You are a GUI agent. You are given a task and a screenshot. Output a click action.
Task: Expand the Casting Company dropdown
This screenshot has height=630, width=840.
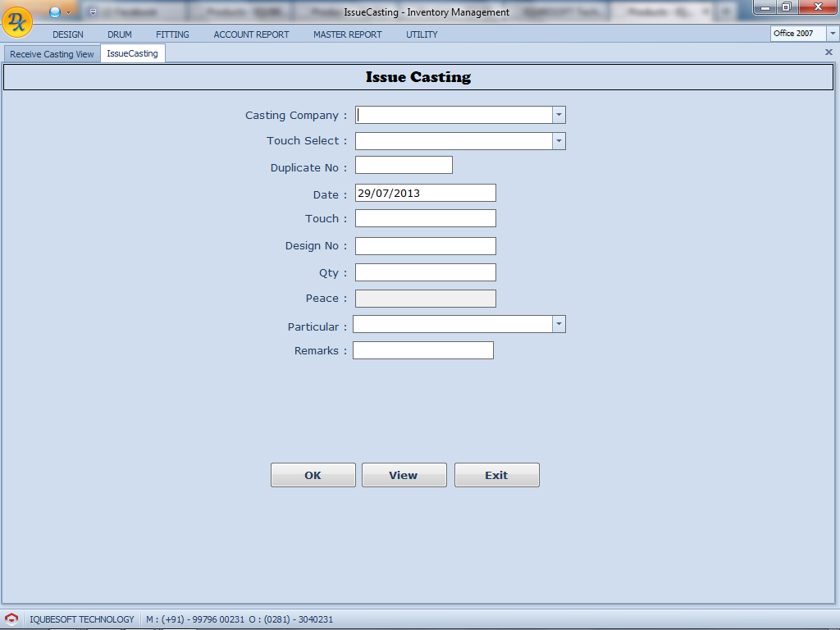559,115
